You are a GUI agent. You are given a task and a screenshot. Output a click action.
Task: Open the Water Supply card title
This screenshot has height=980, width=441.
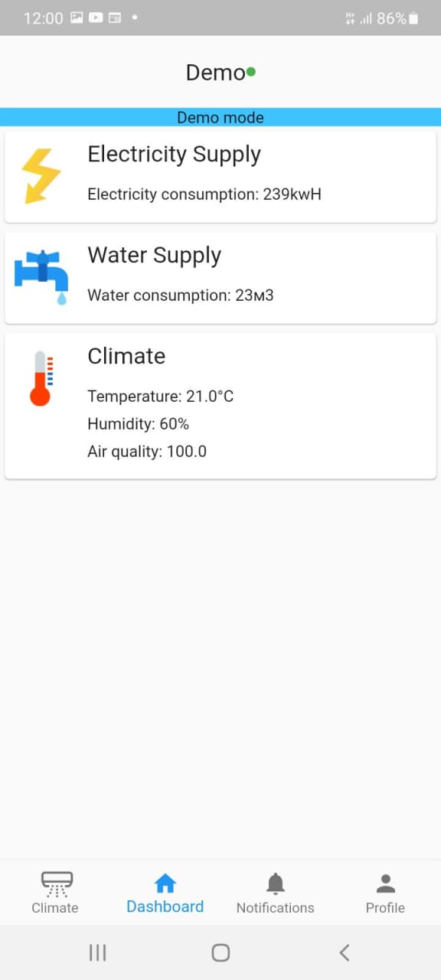click(154, 255)
